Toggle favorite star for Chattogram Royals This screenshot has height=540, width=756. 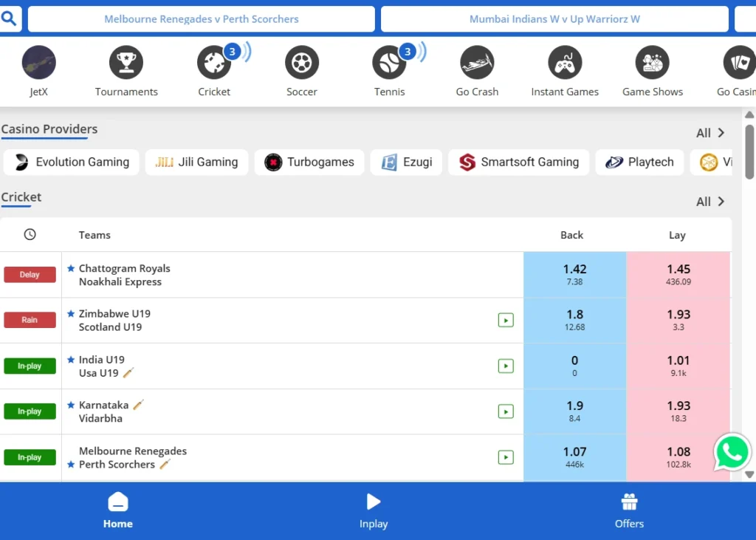tap(71, 269)
